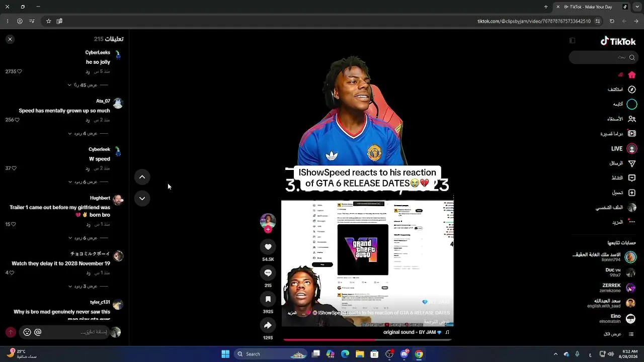644x362 pixels.
Task: Open comments via the speech bubble icon
Action: coord(268,273)
